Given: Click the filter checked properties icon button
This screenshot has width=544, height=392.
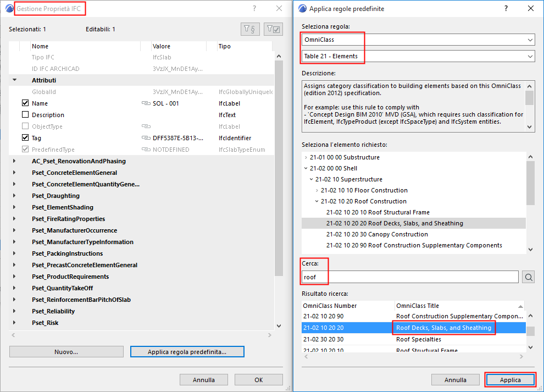Looking at the screenshot, I should tap(274, 29).
